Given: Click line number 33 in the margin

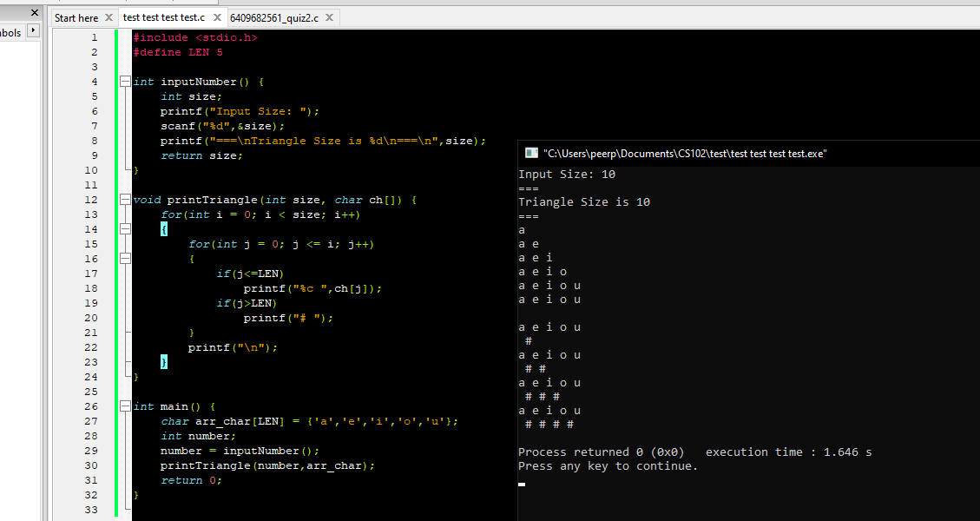Looking at the screenshot, I should [x=91, y=510].
